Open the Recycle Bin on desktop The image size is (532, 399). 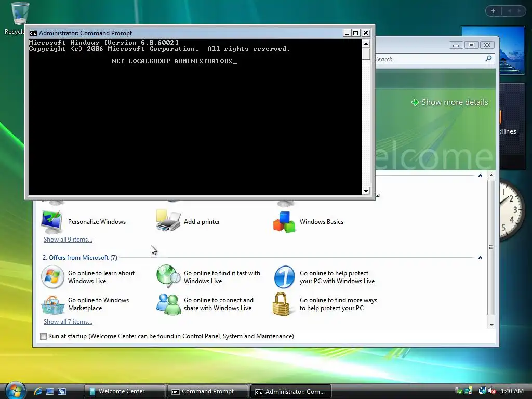point(19,14)
